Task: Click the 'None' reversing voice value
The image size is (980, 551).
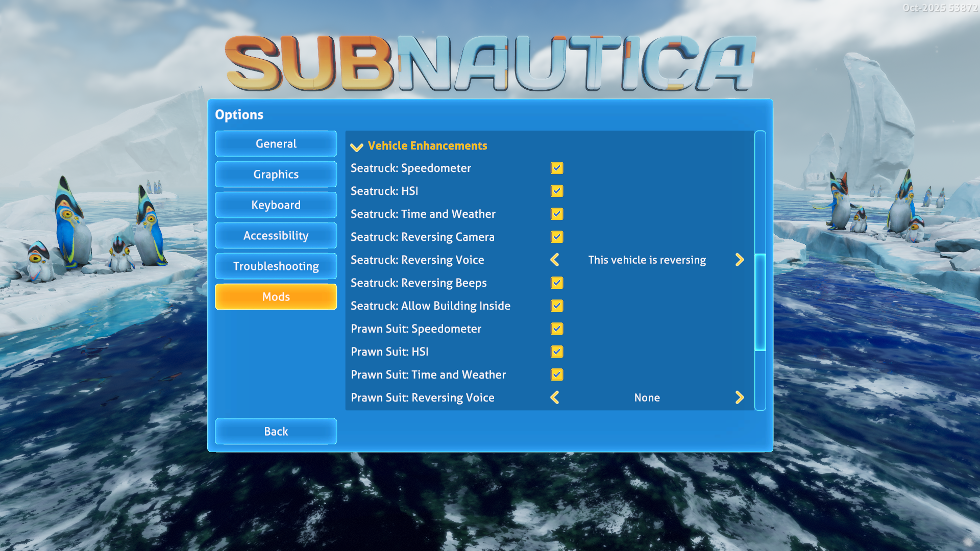Action: pos(647,397)
